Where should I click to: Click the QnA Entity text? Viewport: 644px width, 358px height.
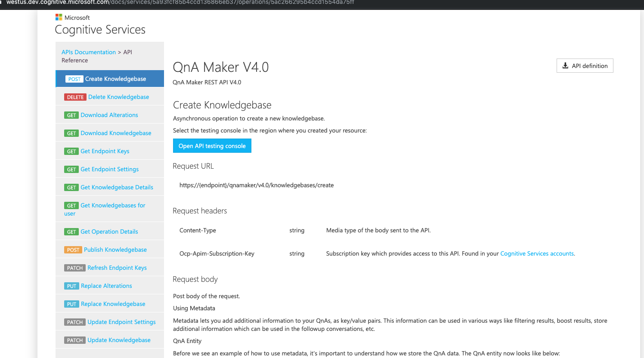coord(187,341)
